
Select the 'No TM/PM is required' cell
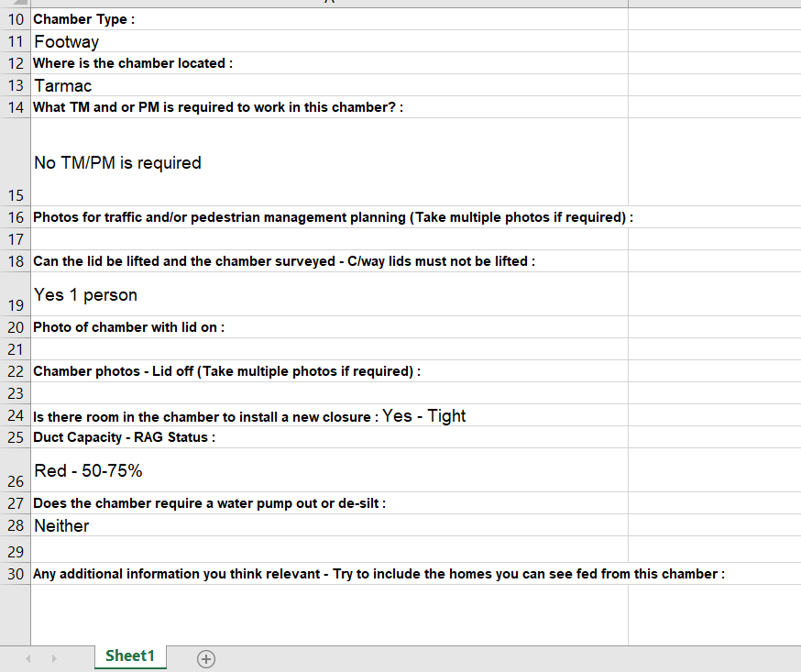(330, 162)
